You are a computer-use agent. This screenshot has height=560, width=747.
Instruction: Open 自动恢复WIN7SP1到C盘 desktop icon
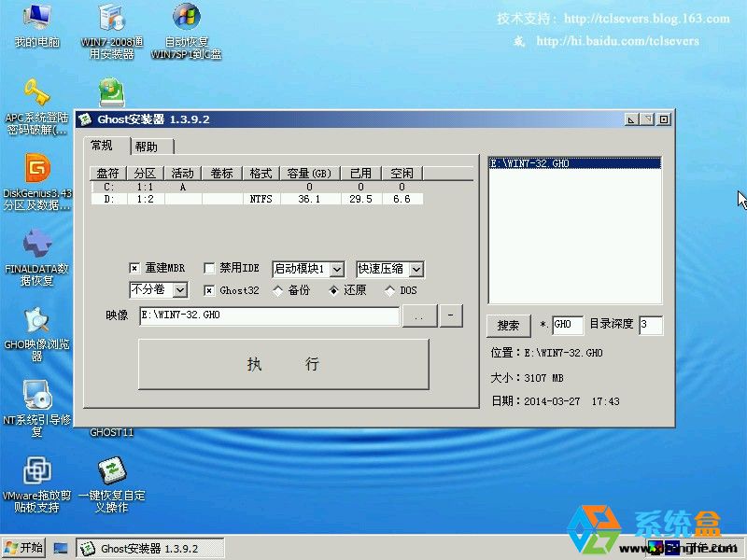click(186, 19)
